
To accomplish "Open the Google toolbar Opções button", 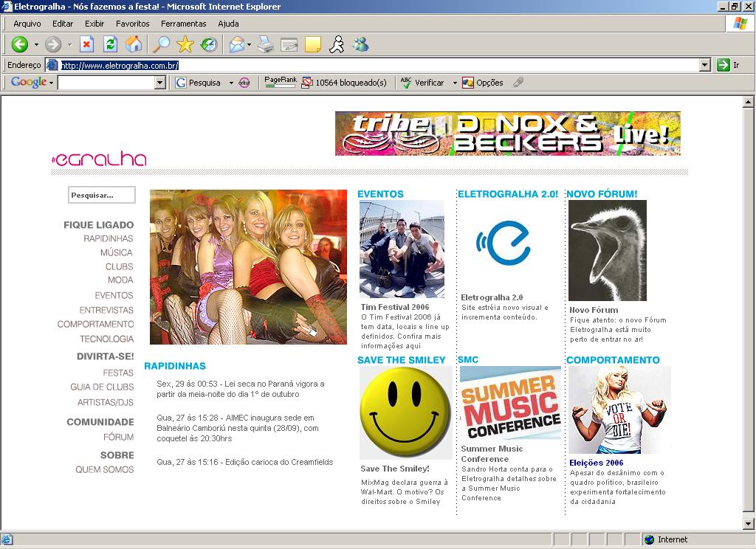I will pyautogui.click(x=483, y=83).
